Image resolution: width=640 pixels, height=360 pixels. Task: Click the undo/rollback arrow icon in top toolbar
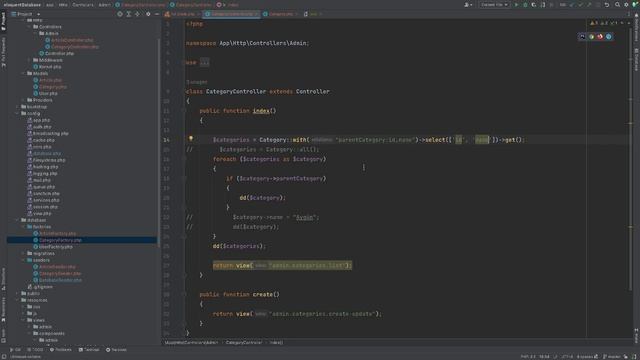[x=607, y=5]
